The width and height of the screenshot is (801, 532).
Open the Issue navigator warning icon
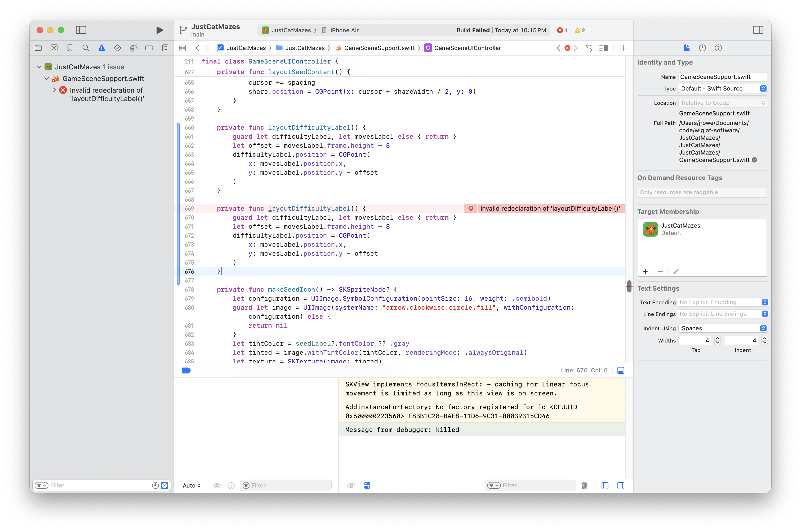[101, 48]
